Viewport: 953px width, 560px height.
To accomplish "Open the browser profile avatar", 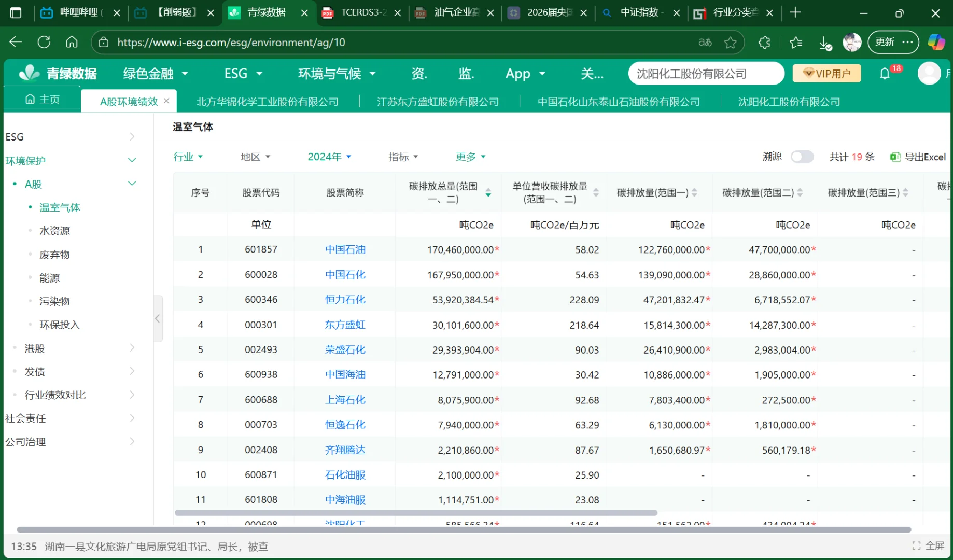I will pyautogui.click(x=852, y=43).
